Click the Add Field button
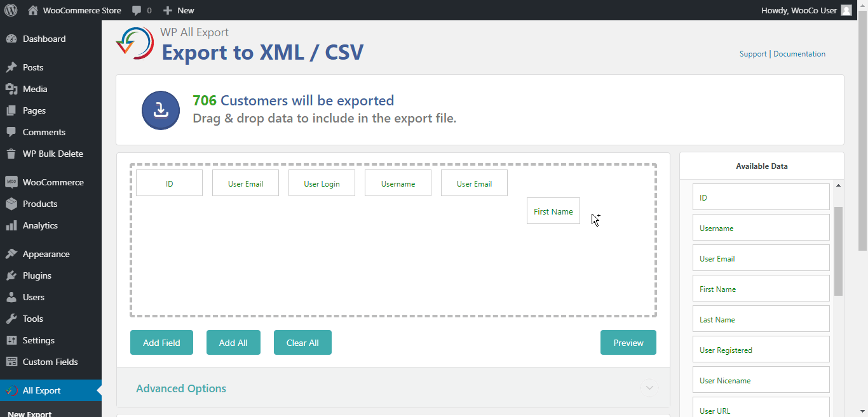The image size is (868, 417). 161,343
